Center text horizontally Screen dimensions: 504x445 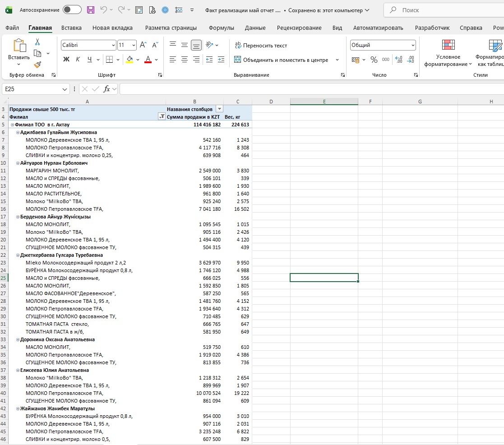point(185,60)
